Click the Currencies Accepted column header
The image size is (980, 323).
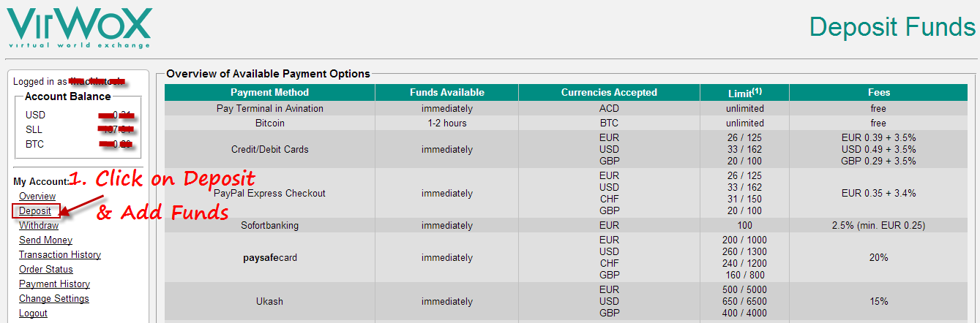pos(609,93)
